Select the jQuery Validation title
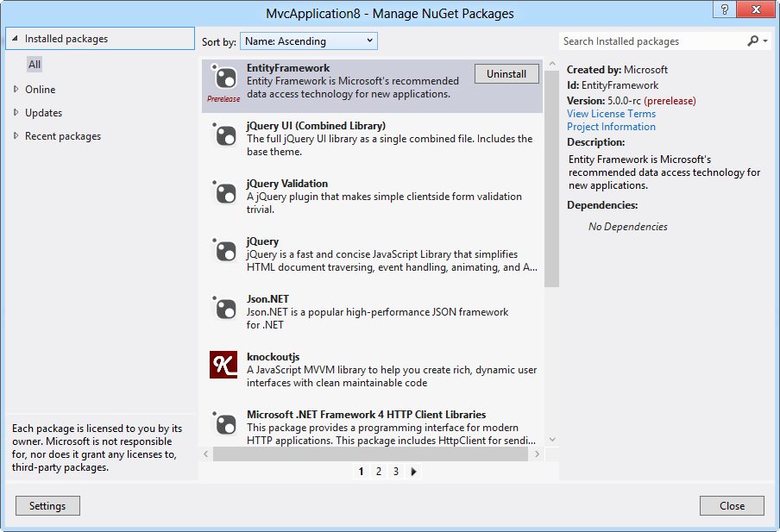Screen dimensions: 780x532 287,184
